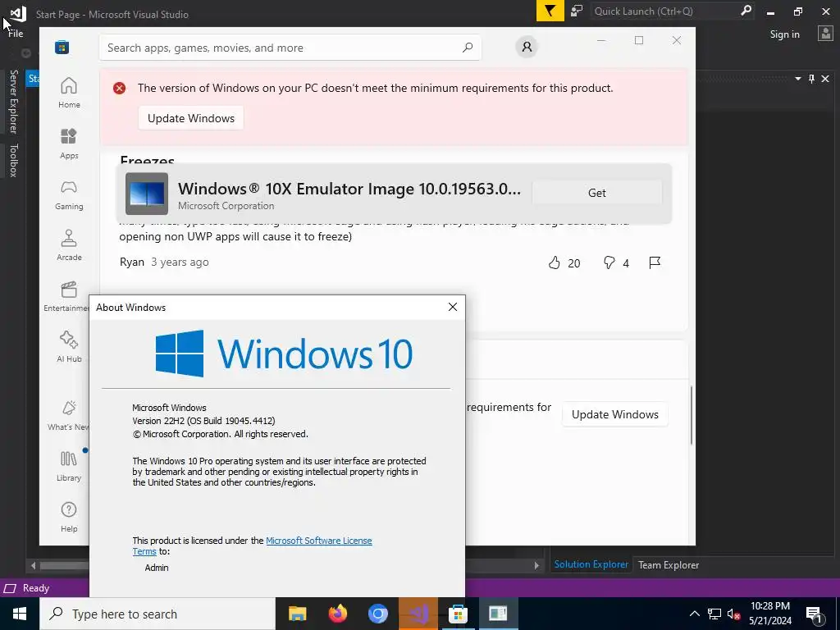Click Quick Launch search magnifier icon
Viewport: 840px width, 630px height.
click(x=746, y=11)
